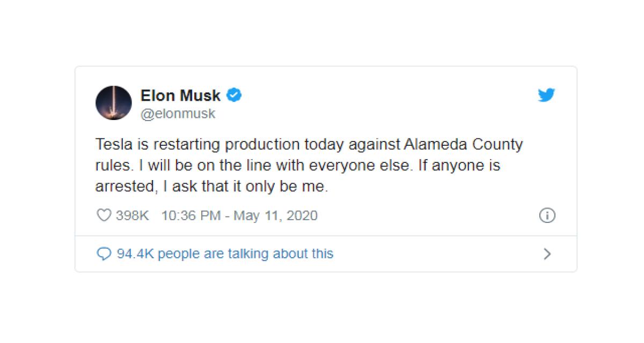Expand conversation with the right chevron arrow
The height and width of the screenshot is (343, 644).
547,253
